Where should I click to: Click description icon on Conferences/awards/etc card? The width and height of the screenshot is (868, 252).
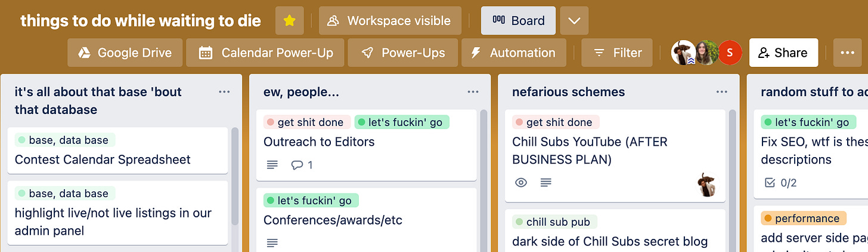pyautogui.click(x=272, y=243)
